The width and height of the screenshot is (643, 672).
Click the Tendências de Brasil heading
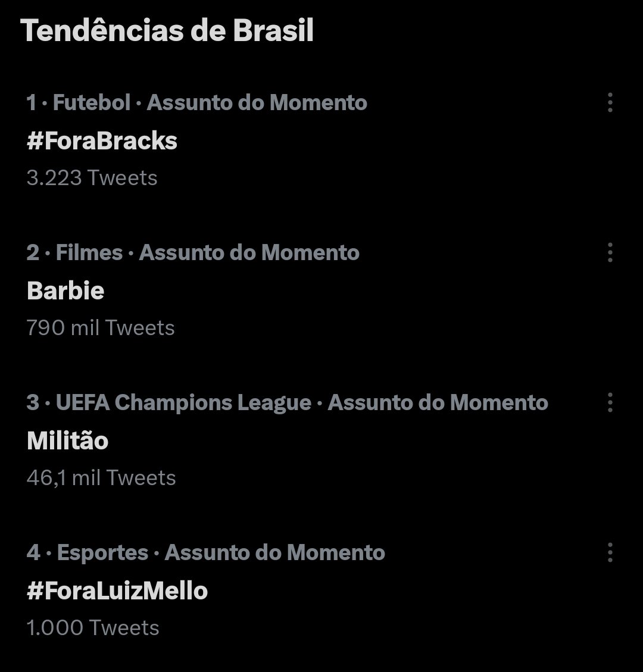(167, 31)
